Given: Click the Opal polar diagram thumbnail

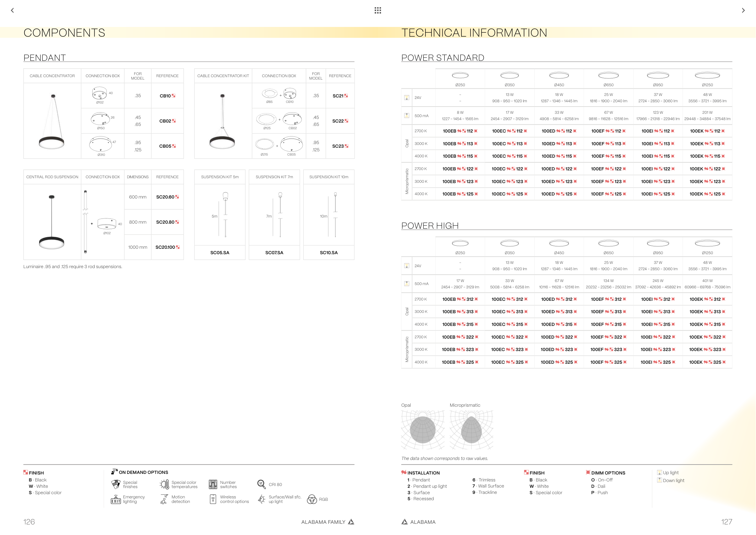Looking at the screenshot, I should [423, 430].
